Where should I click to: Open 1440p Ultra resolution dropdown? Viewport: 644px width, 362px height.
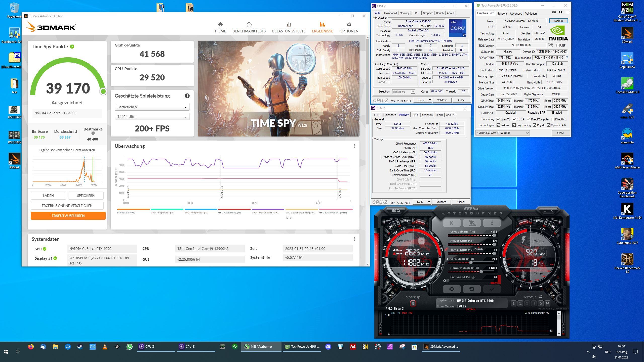click(x=152, y=117)
